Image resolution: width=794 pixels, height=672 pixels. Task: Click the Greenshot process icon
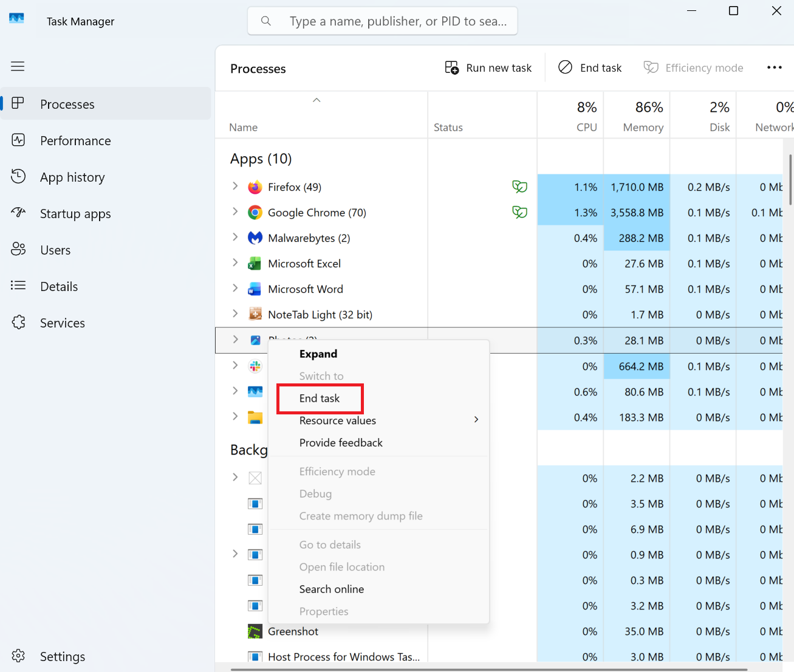coord(255,631)
